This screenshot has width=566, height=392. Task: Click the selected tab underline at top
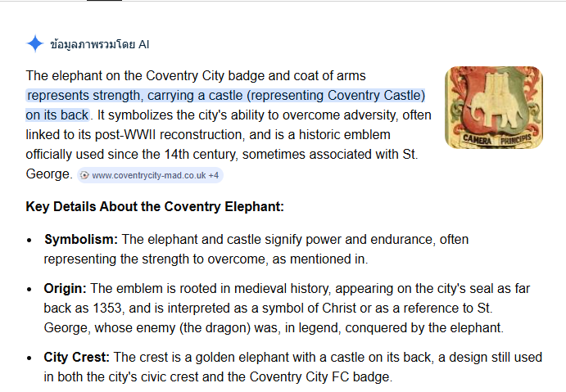104,1
